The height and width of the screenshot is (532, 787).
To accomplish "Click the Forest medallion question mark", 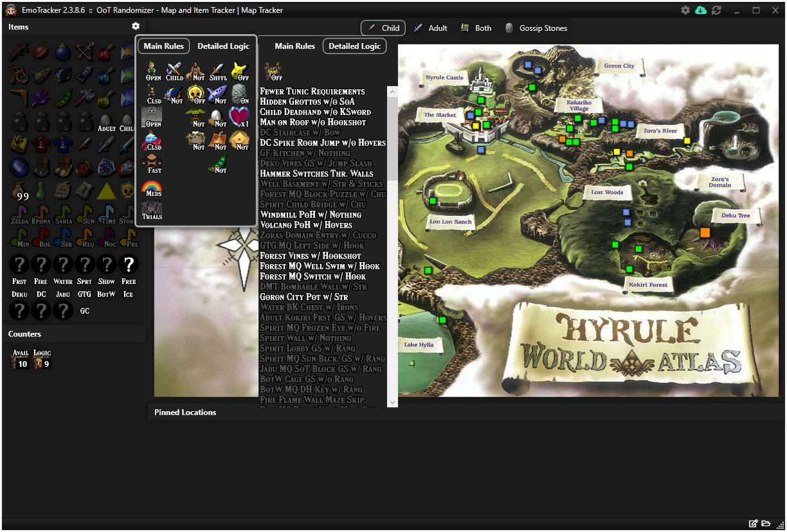I will point(19,264).
